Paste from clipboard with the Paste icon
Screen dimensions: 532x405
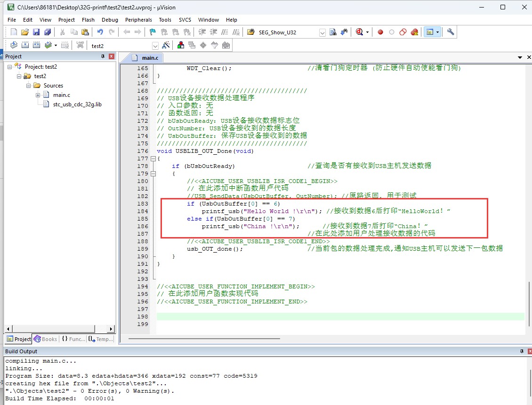coord(85,32)
